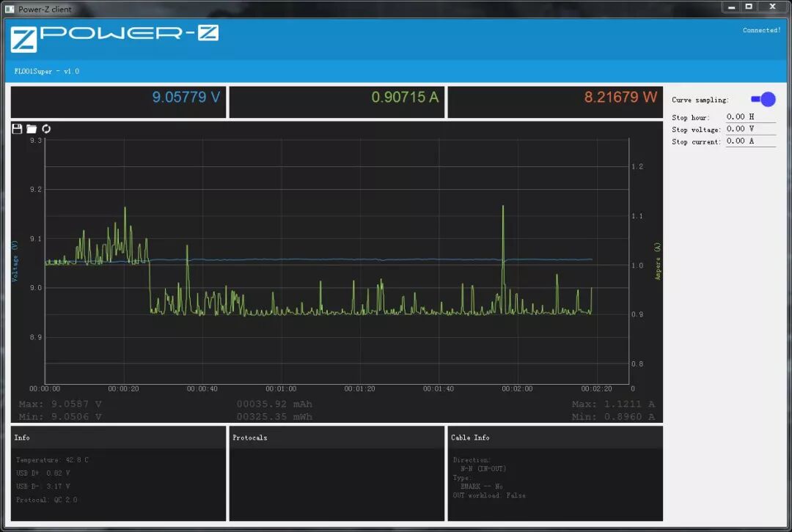Click the current reading 0.90715 A panel
Image resolution: width=792 pixels, height=532 pixels.
pos(337,102)
